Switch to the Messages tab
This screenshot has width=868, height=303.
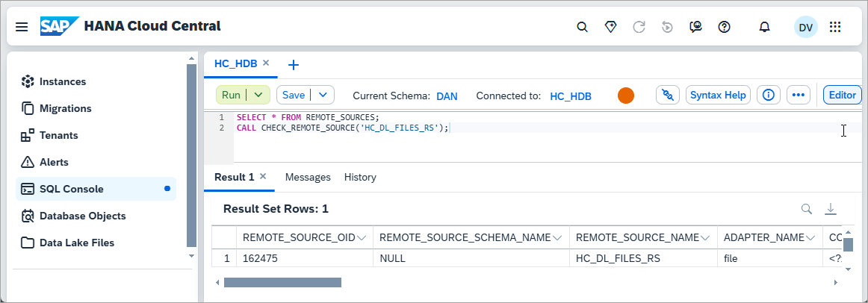308,177
